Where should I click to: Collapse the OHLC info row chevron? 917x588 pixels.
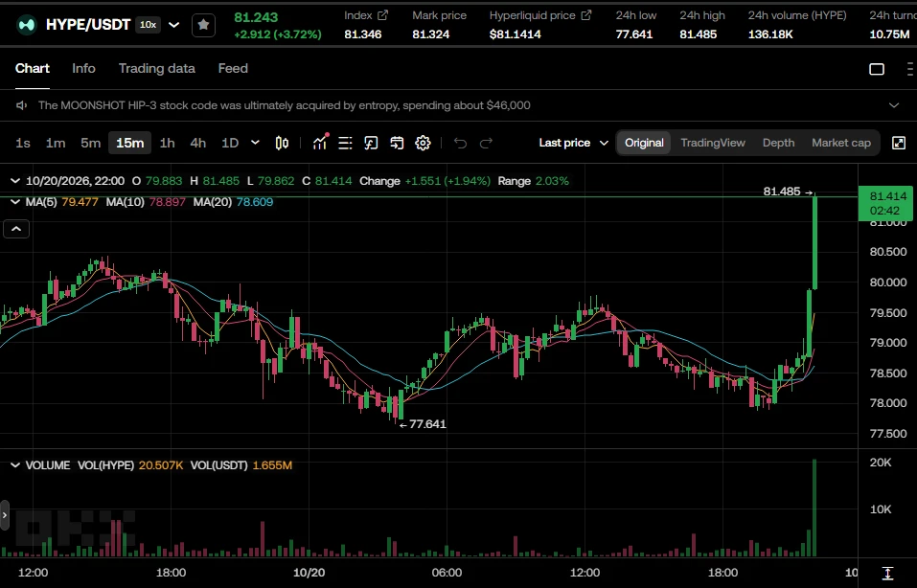pos(15,181)
